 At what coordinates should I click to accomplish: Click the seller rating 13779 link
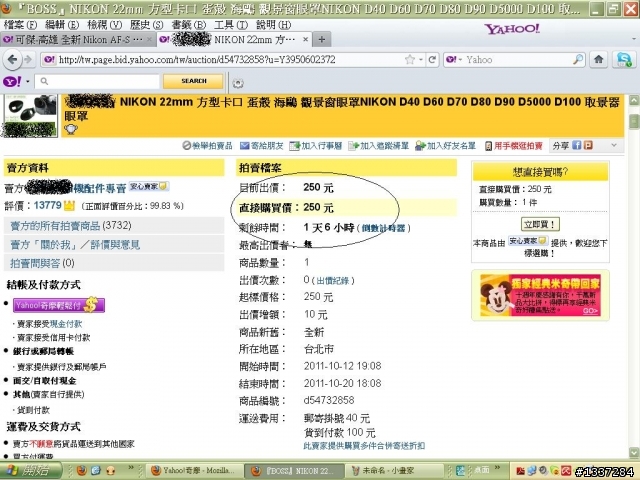point(47,205)
